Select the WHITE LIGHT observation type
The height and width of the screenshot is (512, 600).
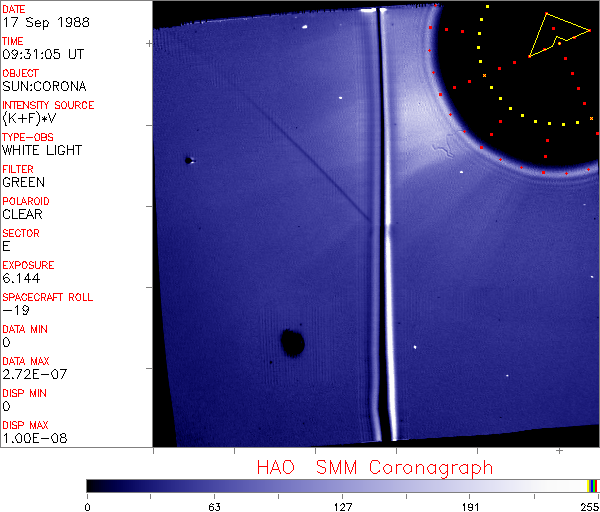pyautogui.click(x=42, y=150)
